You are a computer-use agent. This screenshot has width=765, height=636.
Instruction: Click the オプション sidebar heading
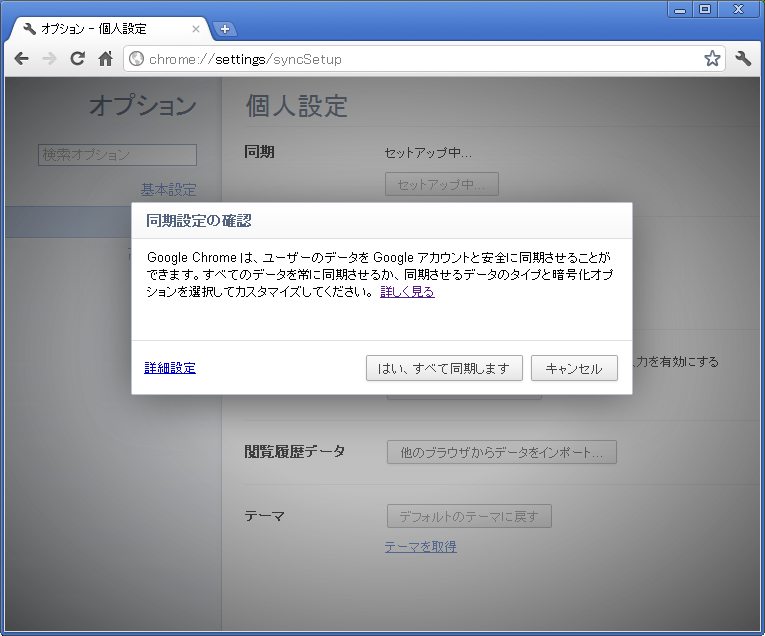pos(143,105)
